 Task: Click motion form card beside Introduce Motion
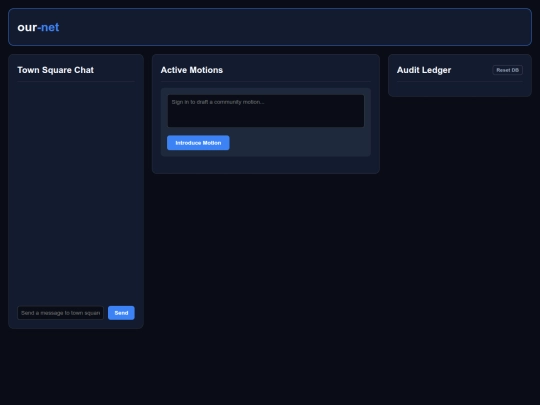pyautogui.click(x=300, y=143)
